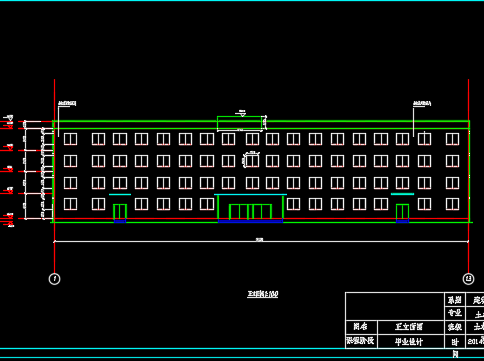
Task: Select the 图名 label cell in title block
Action: pyautogui.click(x=361, y=327)
